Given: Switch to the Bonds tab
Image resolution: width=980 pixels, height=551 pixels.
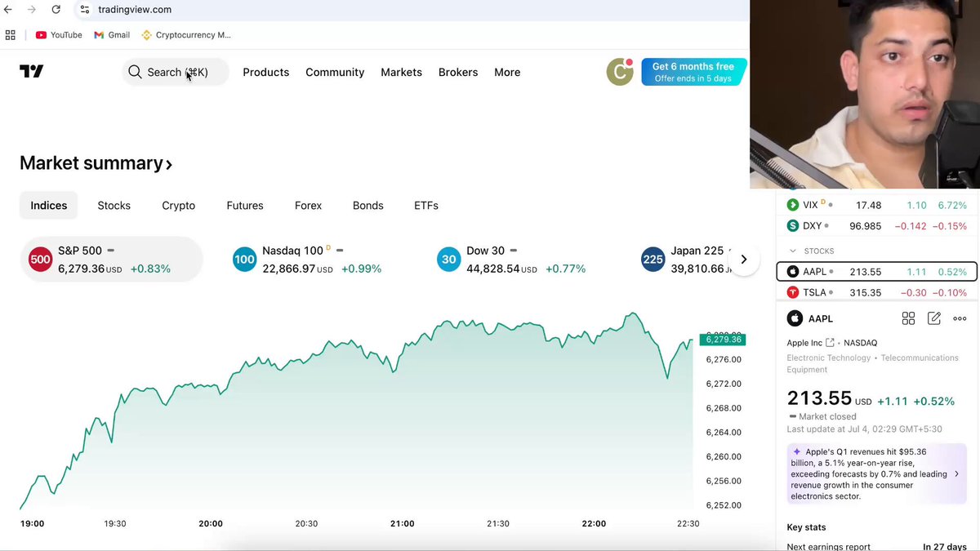Looking at the screenshot, I should coord(368,206).
